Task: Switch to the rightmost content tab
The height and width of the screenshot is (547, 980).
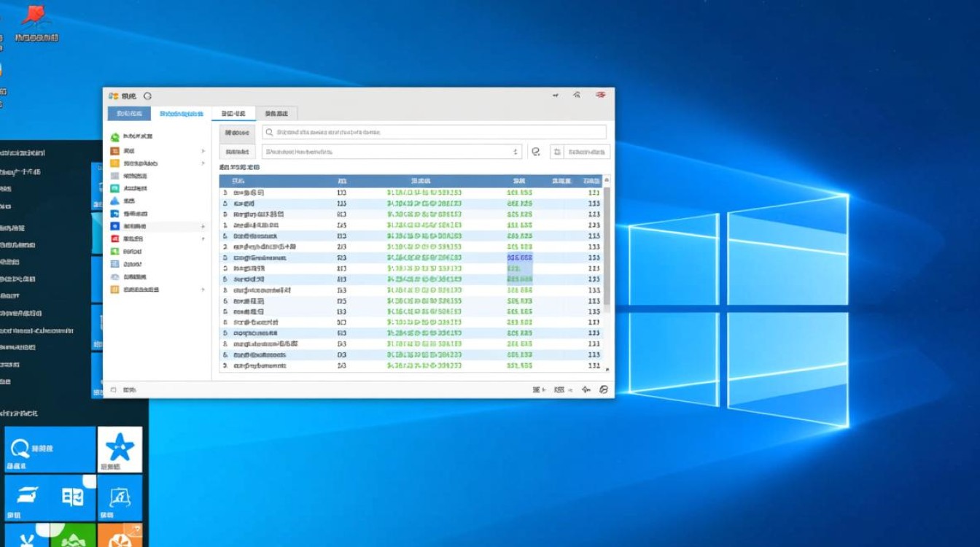Action: pyautogui.click(x=275, y=114)
